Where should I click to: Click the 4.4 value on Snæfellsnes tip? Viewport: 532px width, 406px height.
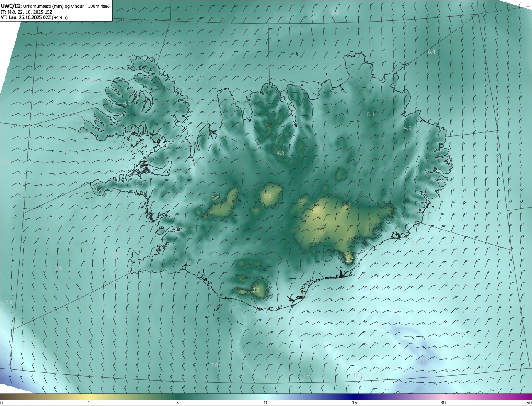pyautogui.click(x=99, y=190)
